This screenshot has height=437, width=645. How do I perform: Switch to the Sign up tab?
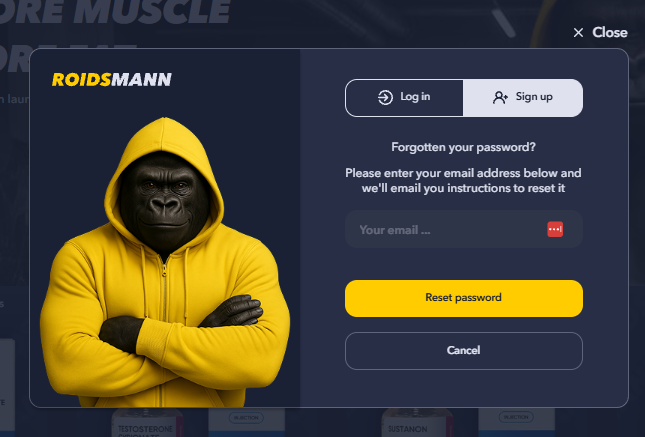pyautogui.click(x=523, y=98)
